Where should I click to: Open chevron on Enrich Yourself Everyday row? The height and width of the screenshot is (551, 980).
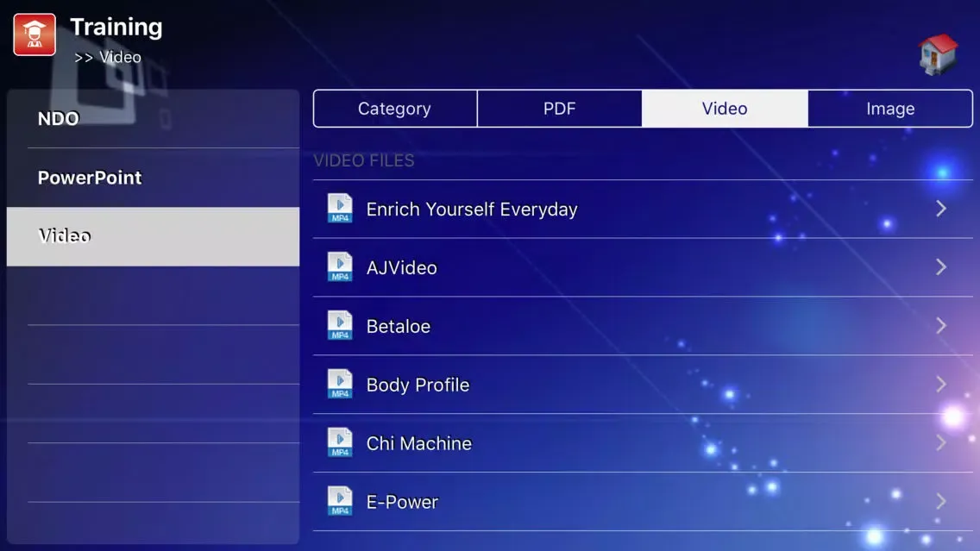tap(941, 209)
